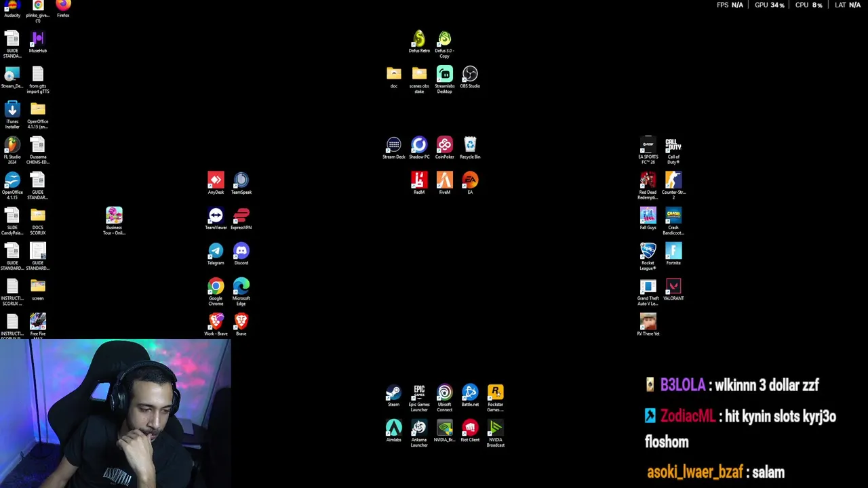This screenshot has height=488, width=868.
Task: Launch Rockstar Games Launcher icon
Action: point(496,398)
